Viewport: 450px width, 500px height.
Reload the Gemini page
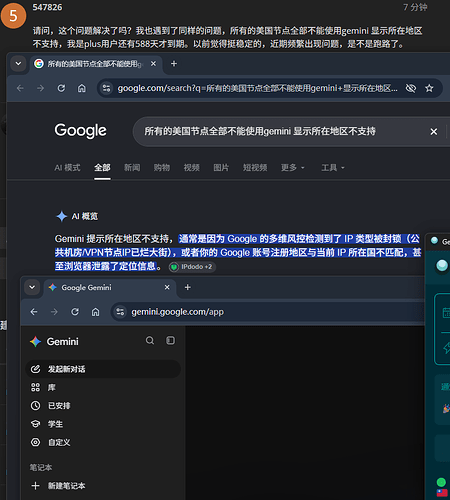click(x=75, y=312)
